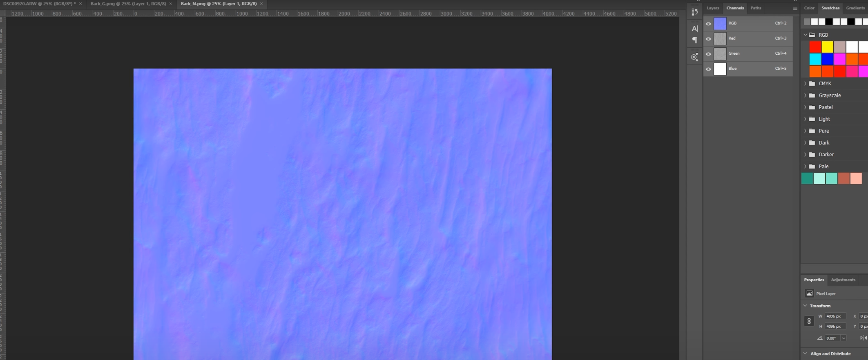
Task: Click the rotation angle icon
Action: 819,338
